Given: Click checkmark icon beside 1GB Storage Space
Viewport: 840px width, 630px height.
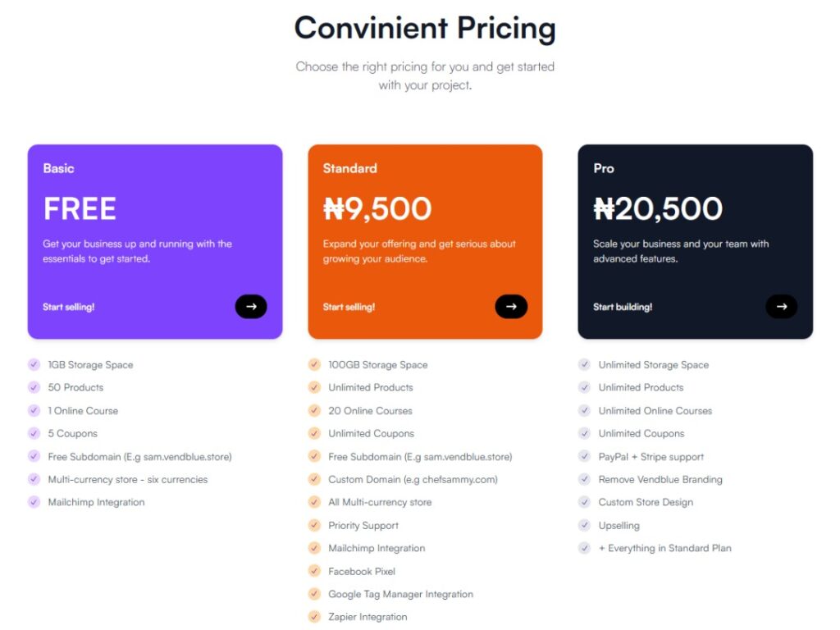Looking at the screenshot, I should coord(34,364).
